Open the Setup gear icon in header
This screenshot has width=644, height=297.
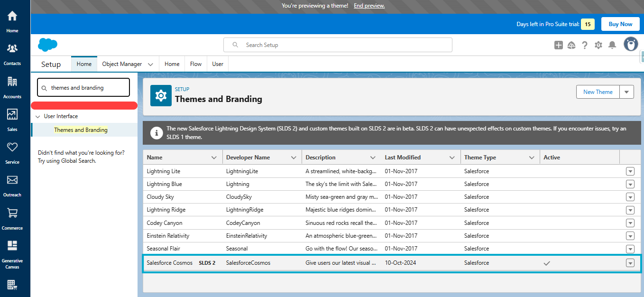pos(598,45)
